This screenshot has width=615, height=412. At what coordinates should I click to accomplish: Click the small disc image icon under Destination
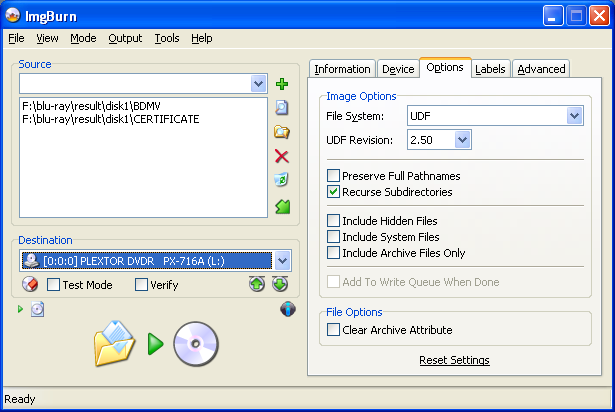pyautogui.click(x=37, y=309)
